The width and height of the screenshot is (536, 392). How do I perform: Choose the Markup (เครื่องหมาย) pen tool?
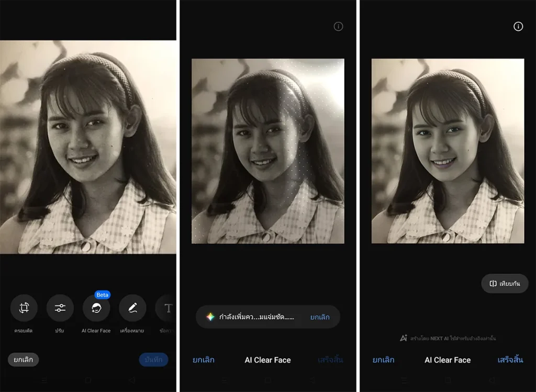(x=132, y=308)
